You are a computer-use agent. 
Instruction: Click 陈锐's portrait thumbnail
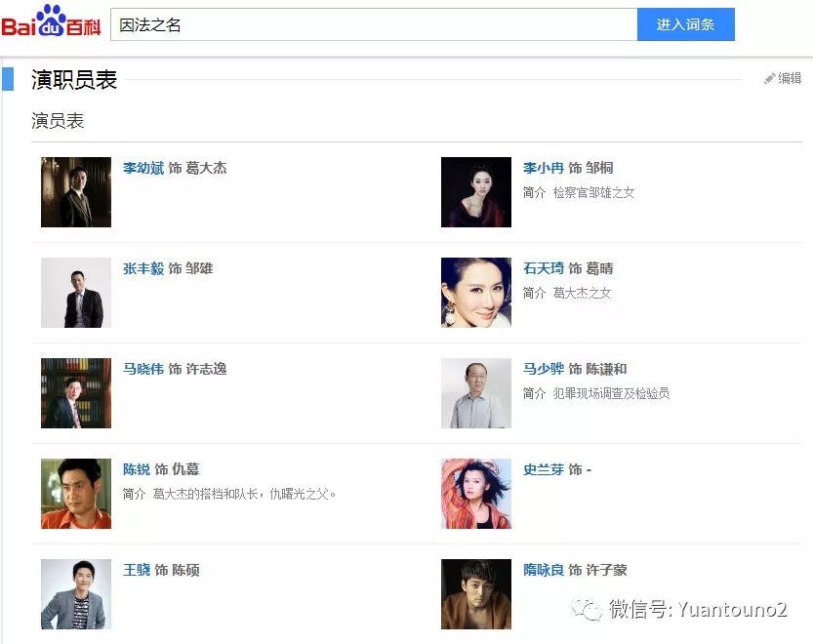click(x=76, y=494)
